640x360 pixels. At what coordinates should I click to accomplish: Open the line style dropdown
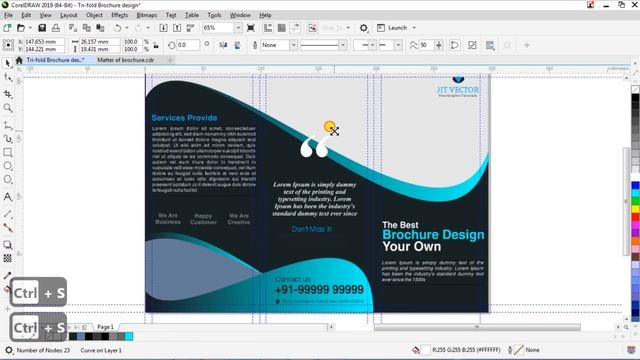[343, 45]
